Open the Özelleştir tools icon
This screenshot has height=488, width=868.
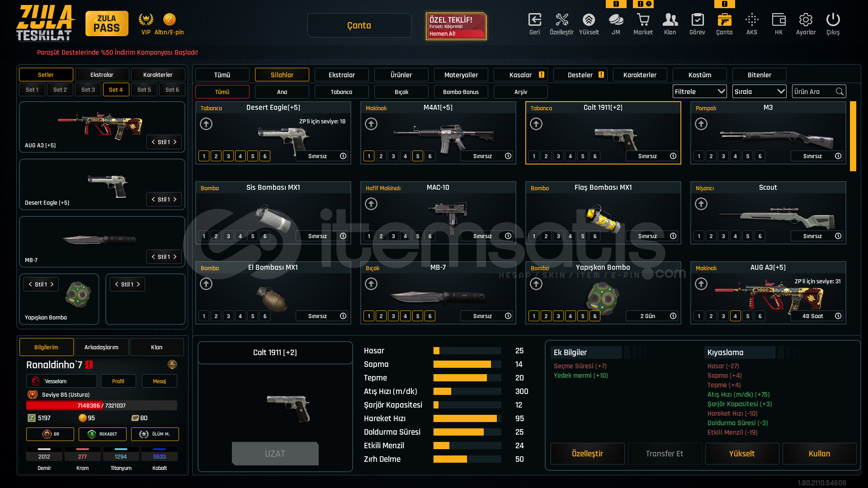pos(561,20)
